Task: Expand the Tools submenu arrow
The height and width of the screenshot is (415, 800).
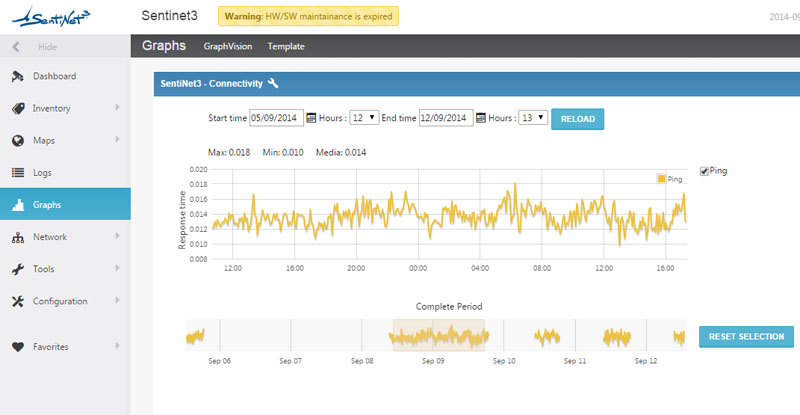Action: (117, 268)
